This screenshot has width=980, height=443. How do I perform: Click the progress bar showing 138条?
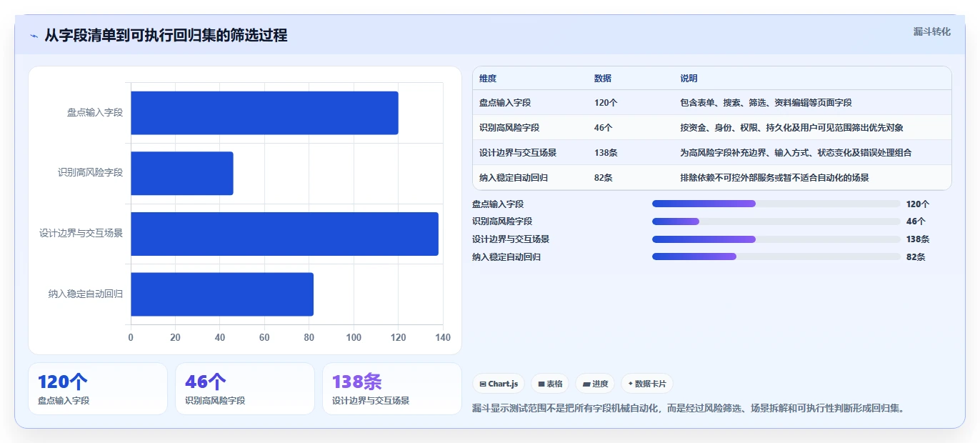(776, 239)
